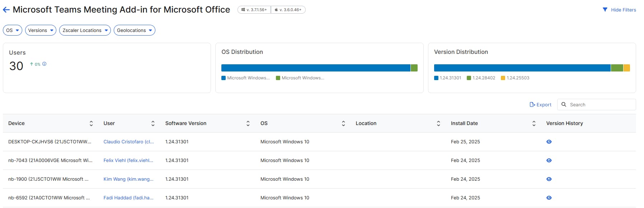Click blue segment of OS Distribution bar
644x208 pixels.
point(316,68)
